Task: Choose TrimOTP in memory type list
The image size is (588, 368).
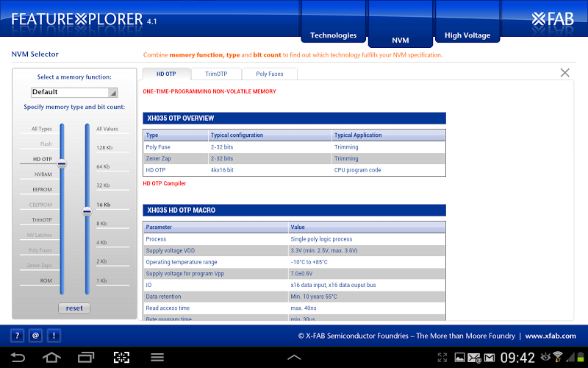Action: coord(42,219)
